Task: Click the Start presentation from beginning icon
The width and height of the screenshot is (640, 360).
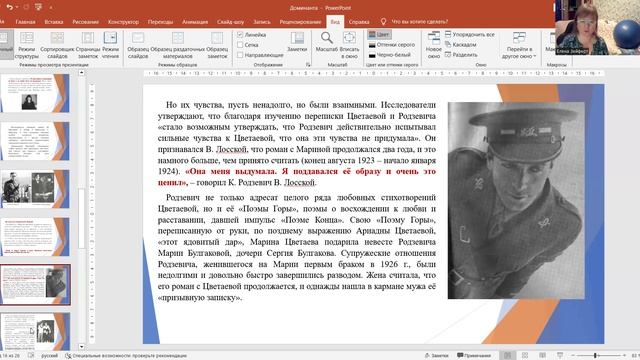Action: point(39,7)
